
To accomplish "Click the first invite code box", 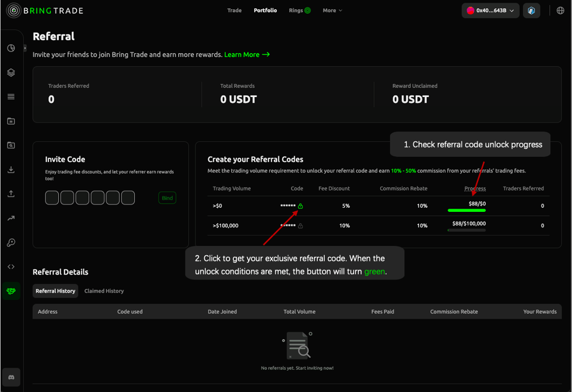I will 52,198.
